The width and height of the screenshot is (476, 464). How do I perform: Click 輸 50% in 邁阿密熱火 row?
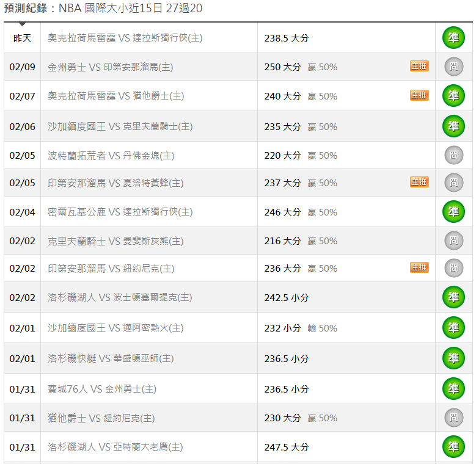click(x=322, y=328)
